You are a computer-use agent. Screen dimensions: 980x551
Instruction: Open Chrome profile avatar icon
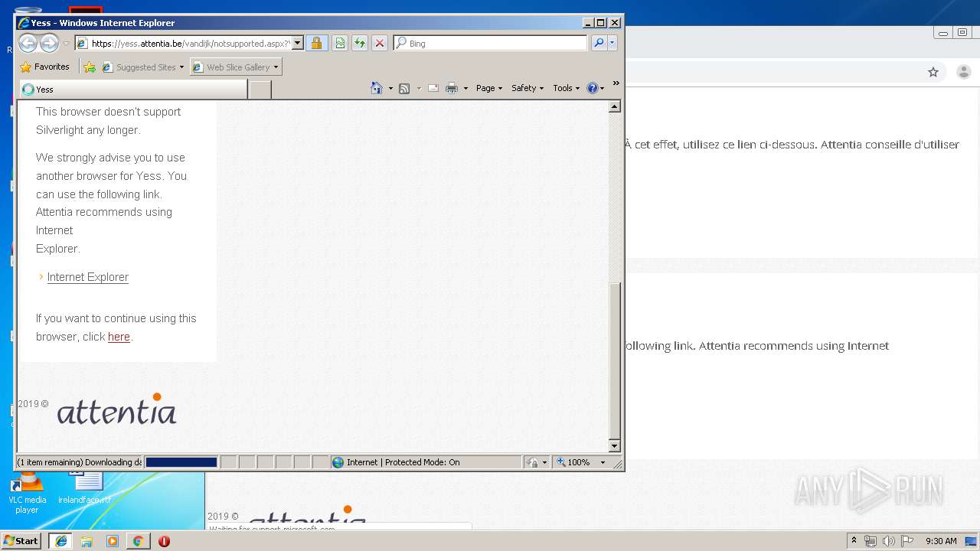(x=963, y=72)
